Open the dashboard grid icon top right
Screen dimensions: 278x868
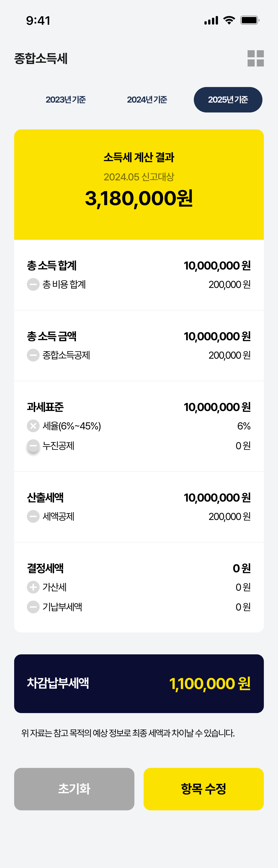256,59
